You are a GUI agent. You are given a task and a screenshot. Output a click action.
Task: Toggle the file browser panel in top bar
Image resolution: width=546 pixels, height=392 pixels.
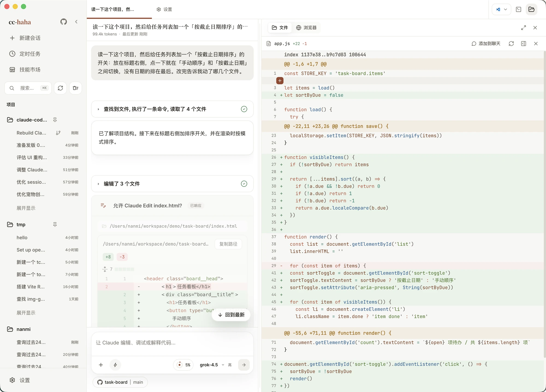point(532,9)
